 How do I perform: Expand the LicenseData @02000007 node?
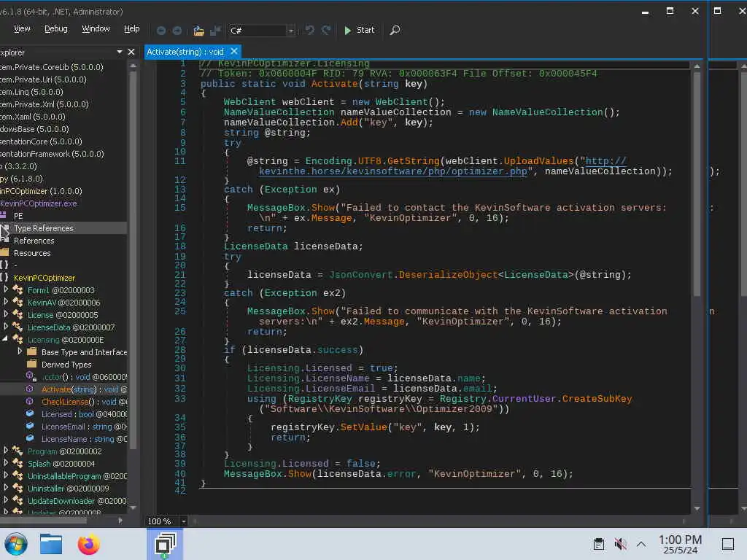tap(6, 326)
